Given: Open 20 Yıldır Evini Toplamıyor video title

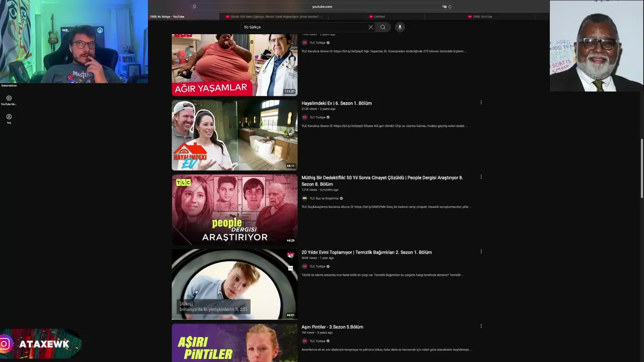Looking at the screenshot, I should coord(366,252).
